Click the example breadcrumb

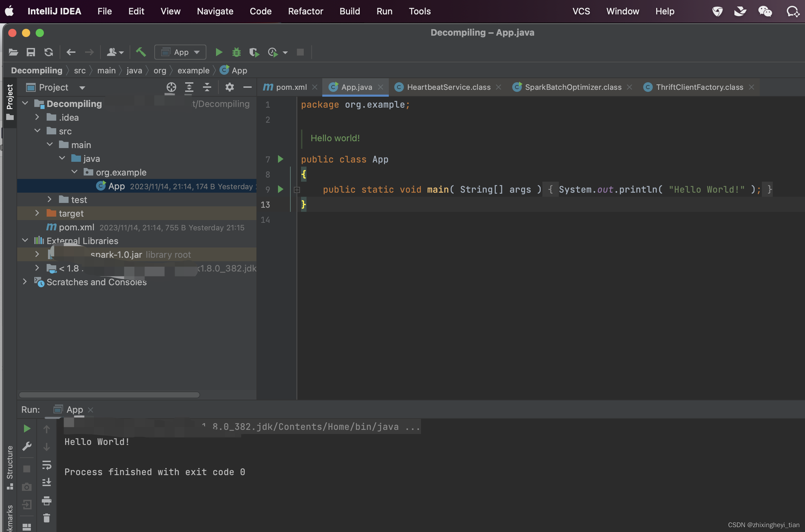point(193,71)
